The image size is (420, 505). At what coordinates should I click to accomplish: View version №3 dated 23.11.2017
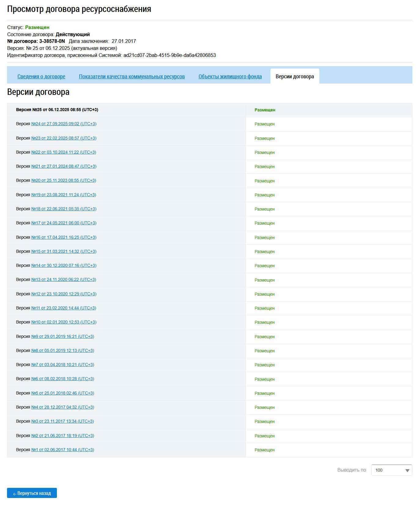[62, 421]
